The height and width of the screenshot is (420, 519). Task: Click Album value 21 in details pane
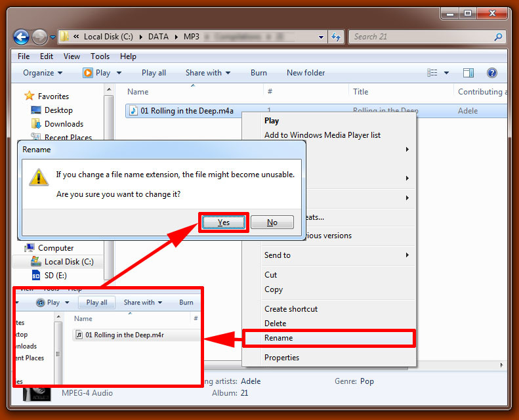[x=244, y=393]
